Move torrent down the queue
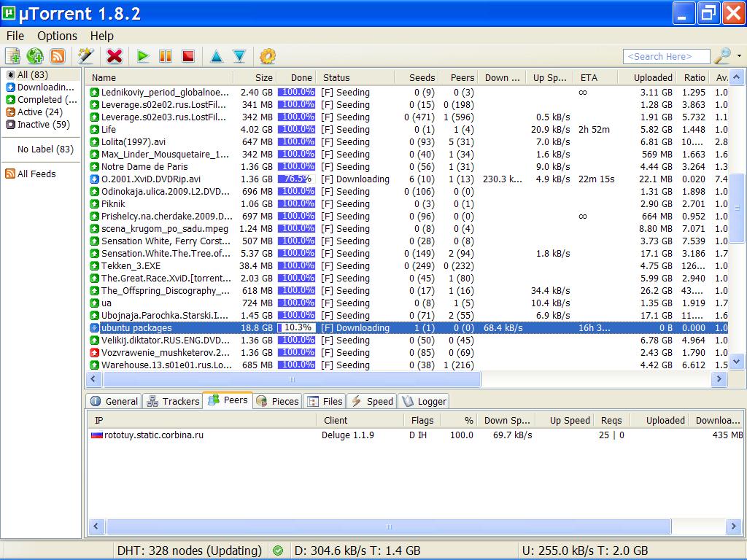Screen dimensions: 747x560 click(239, 56)
